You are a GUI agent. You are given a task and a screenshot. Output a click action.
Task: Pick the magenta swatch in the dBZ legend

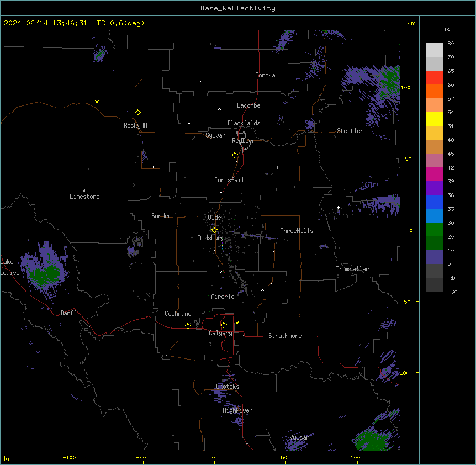coord(434,174)
